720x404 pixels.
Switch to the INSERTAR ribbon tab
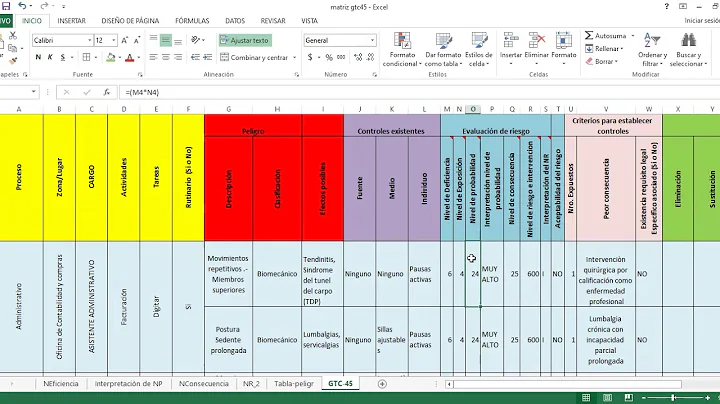[71, 21]
